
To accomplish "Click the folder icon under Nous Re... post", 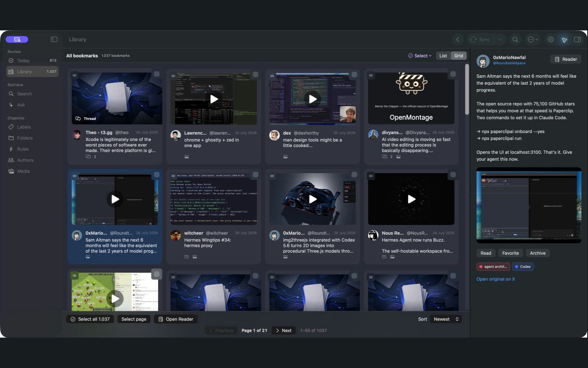I will (x=384, y=257).
